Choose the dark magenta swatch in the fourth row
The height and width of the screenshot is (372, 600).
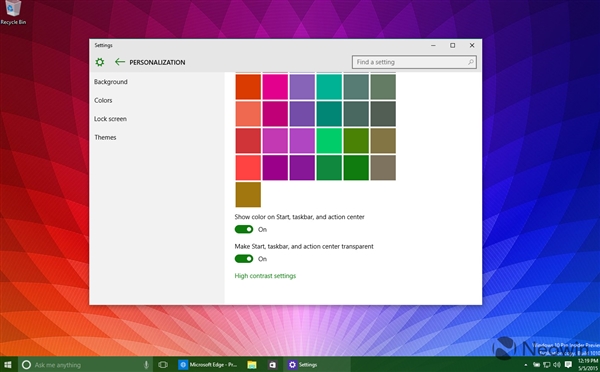pos(275,167)
